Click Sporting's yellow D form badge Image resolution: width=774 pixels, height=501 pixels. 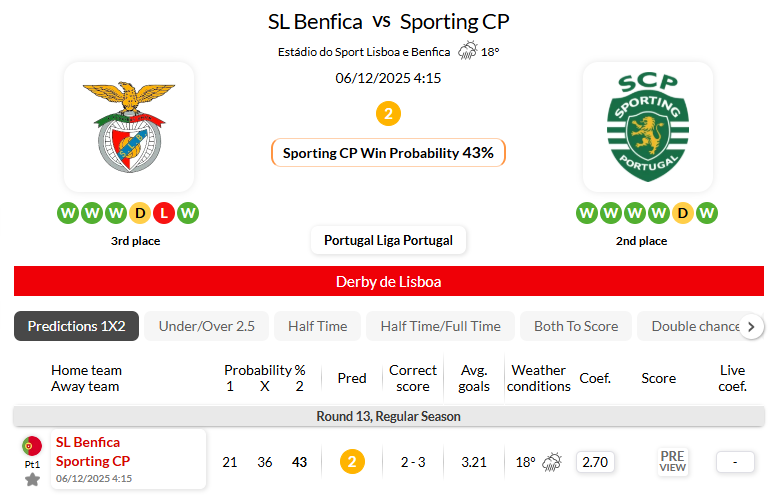click(683, 213)
